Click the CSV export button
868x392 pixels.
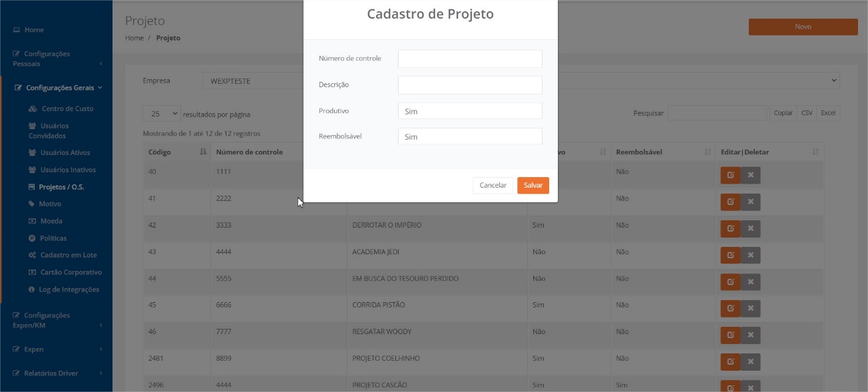coord(807,113)
